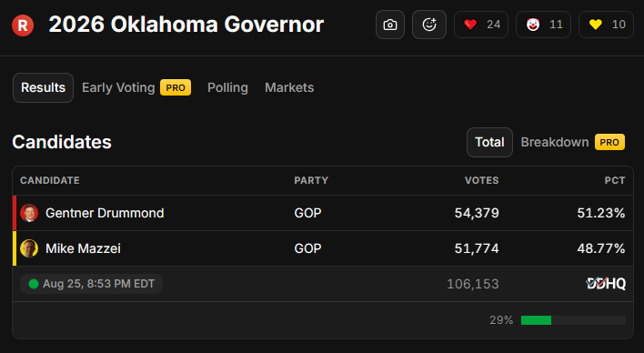Click the Gentner Drummond candidate name
The width and height of the screenshot is (644, 353).
(x=105, y=213)
